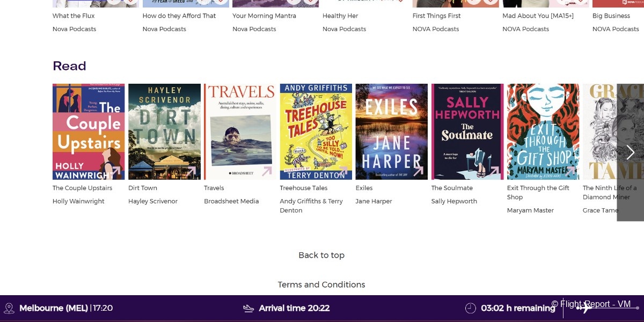Click author name 'Hayley Scrivenor' below the title
The height and width of the screenshot is (322, 644).
[x=153, y=201]
